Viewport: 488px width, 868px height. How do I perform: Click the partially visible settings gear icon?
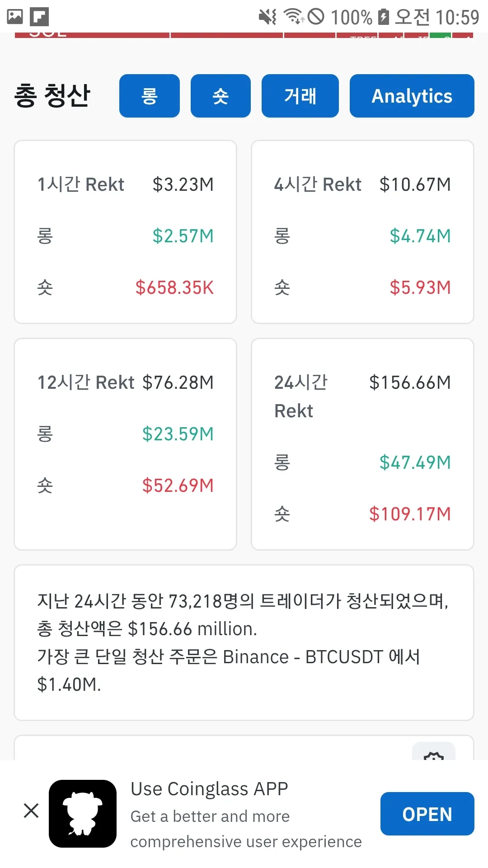pos(434,753)
